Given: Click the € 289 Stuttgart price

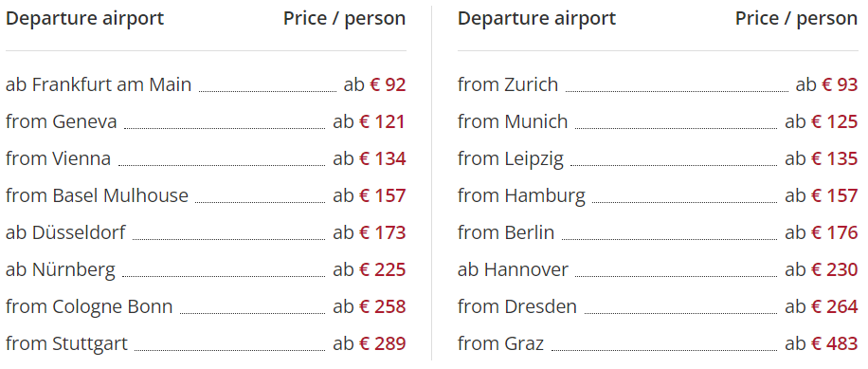Looking at the screenshot, I should pos(383,343).
